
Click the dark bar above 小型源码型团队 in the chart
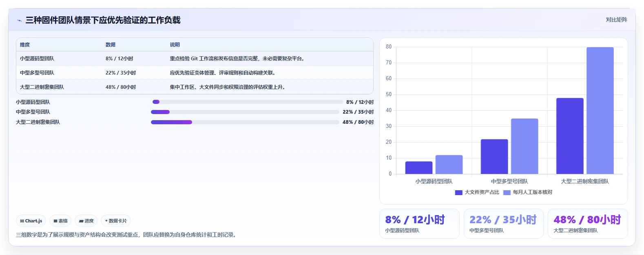point(419,168)
